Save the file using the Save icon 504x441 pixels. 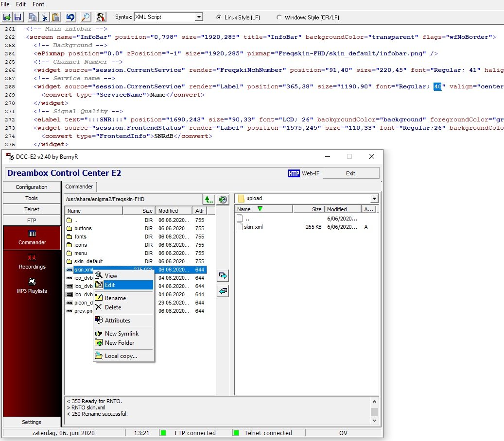[x=17, y=17]
